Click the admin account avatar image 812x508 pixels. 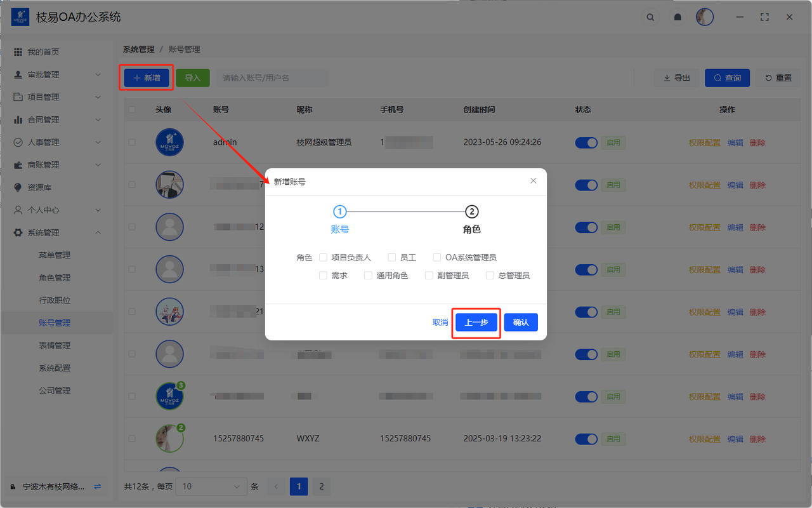[x=169, y=142]
